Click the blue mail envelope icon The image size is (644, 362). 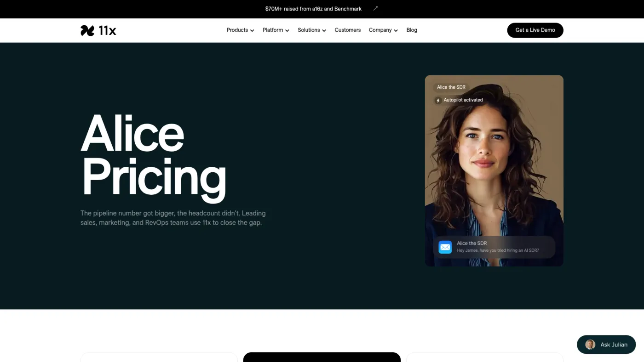point(445,247)
